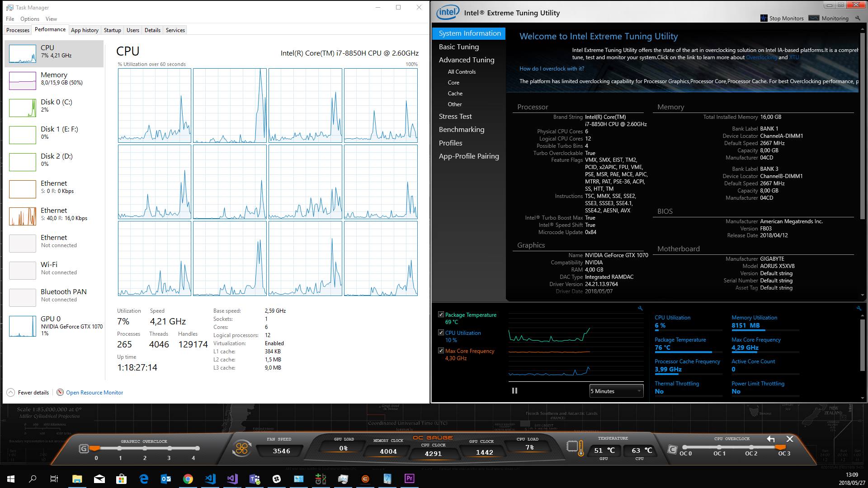Switch to the Users tab
Viewport: 868px width, 488px height.
133,30
